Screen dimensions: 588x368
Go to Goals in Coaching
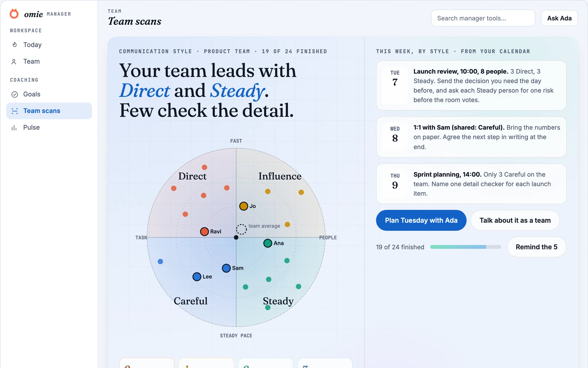click(x=49, y=94)
